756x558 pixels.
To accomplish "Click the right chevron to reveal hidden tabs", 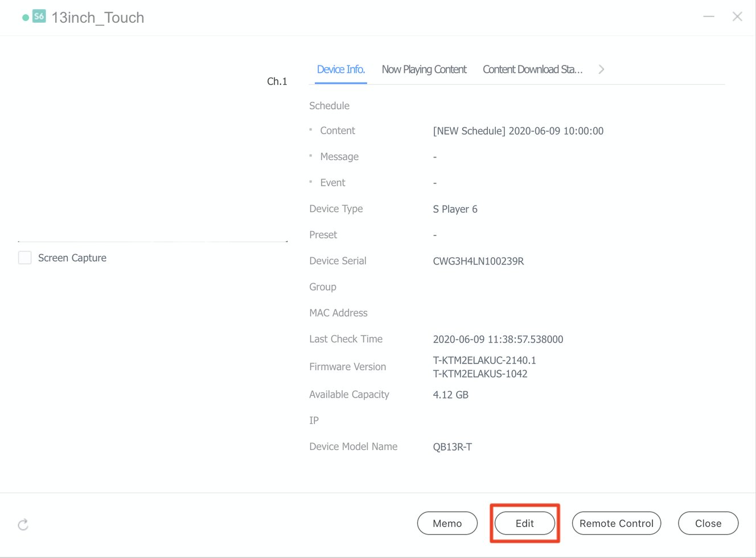I will pos(601,69).
